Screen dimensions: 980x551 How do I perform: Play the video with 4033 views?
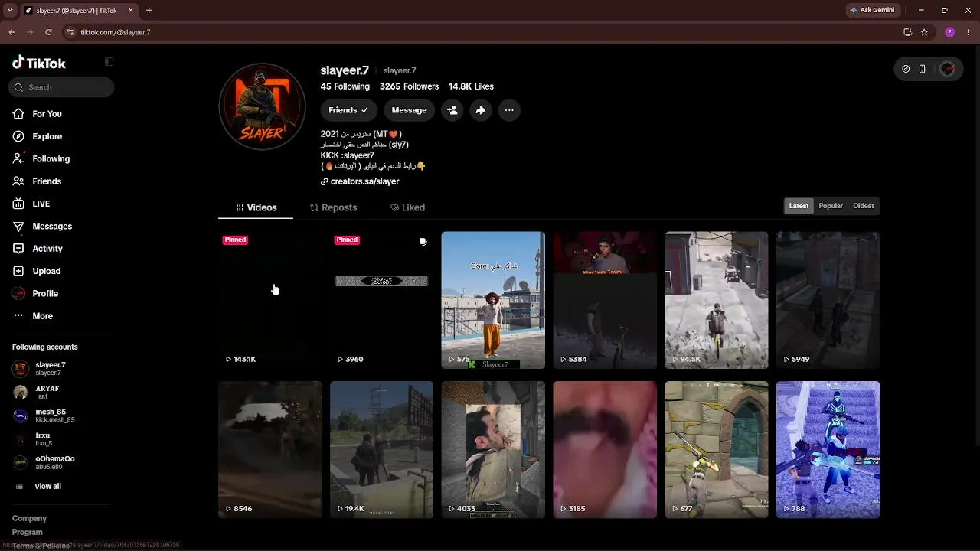tap(493, 450)
